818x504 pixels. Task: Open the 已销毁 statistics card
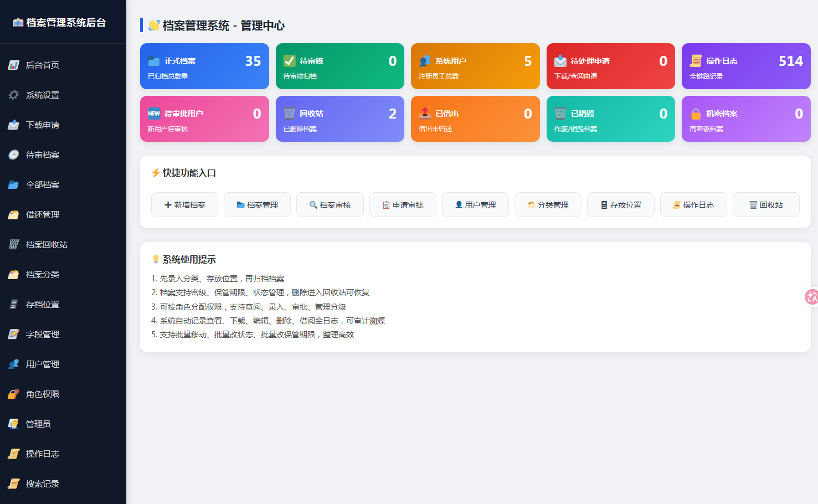(x=611, y=119)
